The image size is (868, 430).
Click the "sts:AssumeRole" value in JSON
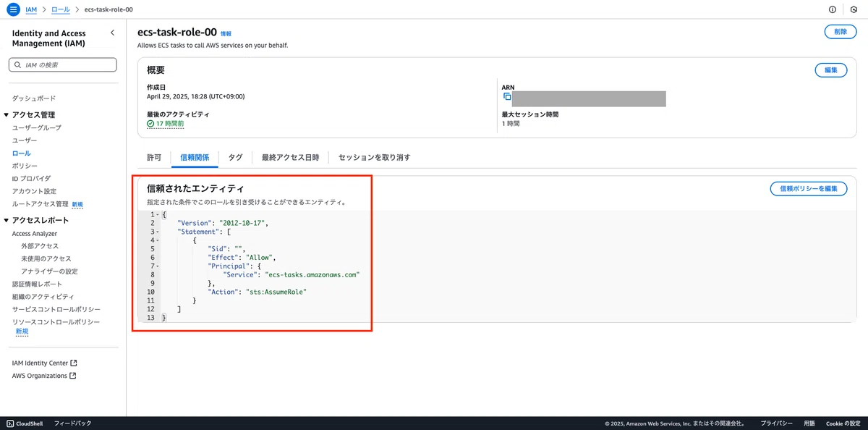tap(276, 291)
